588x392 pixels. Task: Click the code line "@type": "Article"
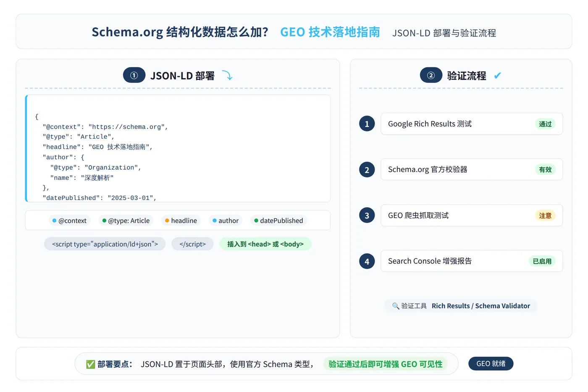pos(79,137)
